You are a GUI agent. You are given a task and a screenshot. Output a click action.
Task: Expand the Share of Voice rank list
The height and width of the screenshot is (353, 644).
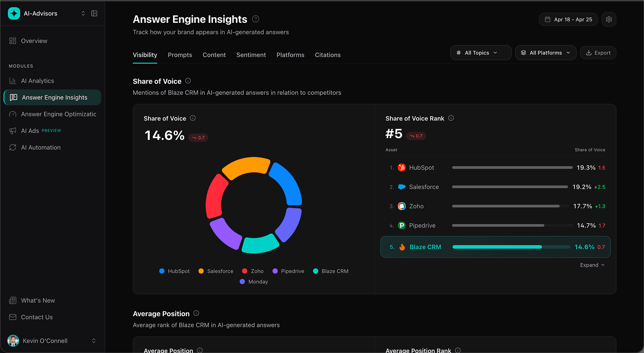pos(592,265)
